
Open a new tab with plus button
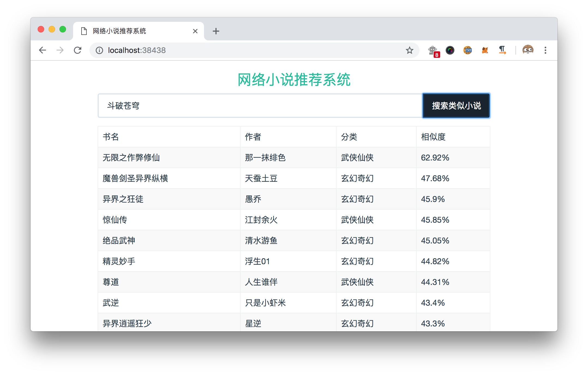tap(216, 31)
